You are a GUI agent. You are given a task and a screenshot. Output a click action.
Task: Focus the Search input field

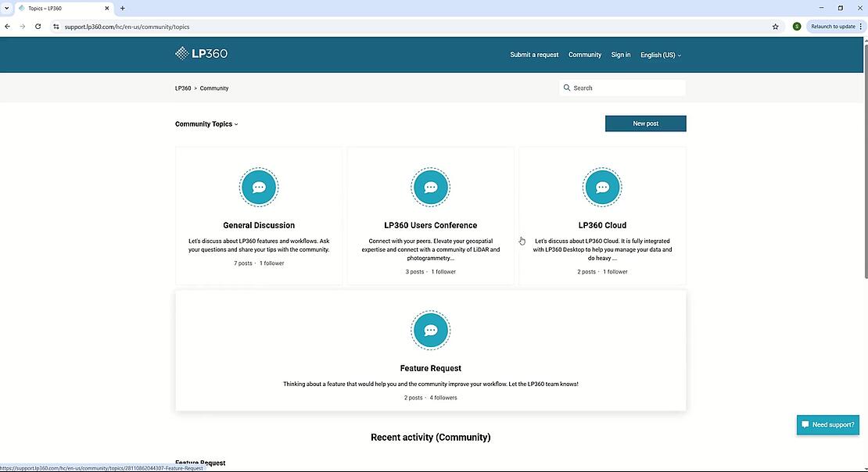click(x=622, y=88)
